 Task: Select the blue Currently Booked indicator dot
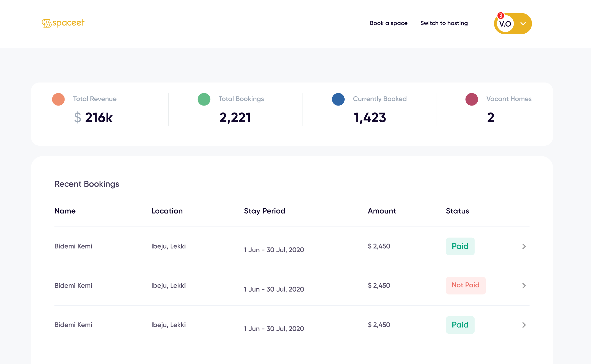[x=338, y=99]
